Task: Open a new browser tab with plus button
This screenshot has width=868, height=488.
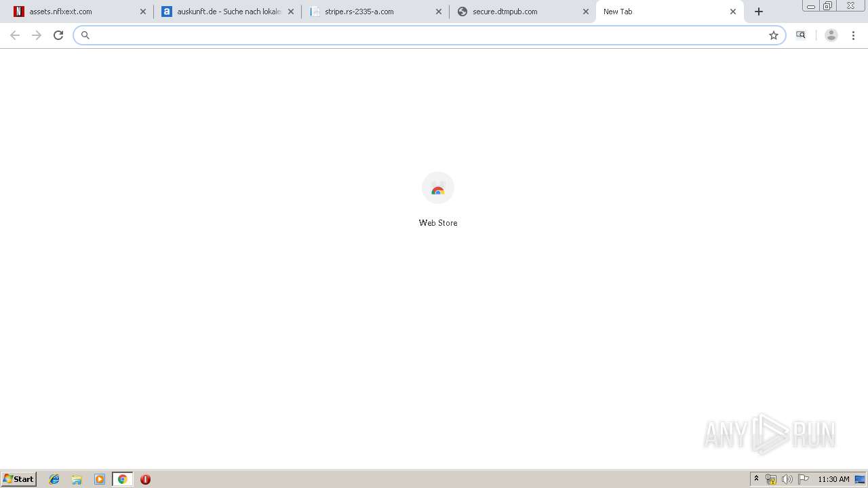Action: point(759,12)
